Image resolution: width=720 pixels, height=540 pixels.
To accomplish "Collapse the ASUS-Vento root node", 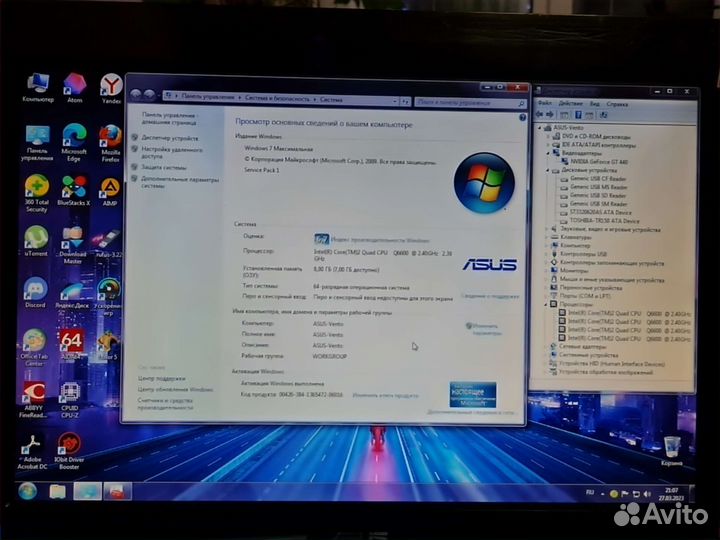I will tap(540, 128).
